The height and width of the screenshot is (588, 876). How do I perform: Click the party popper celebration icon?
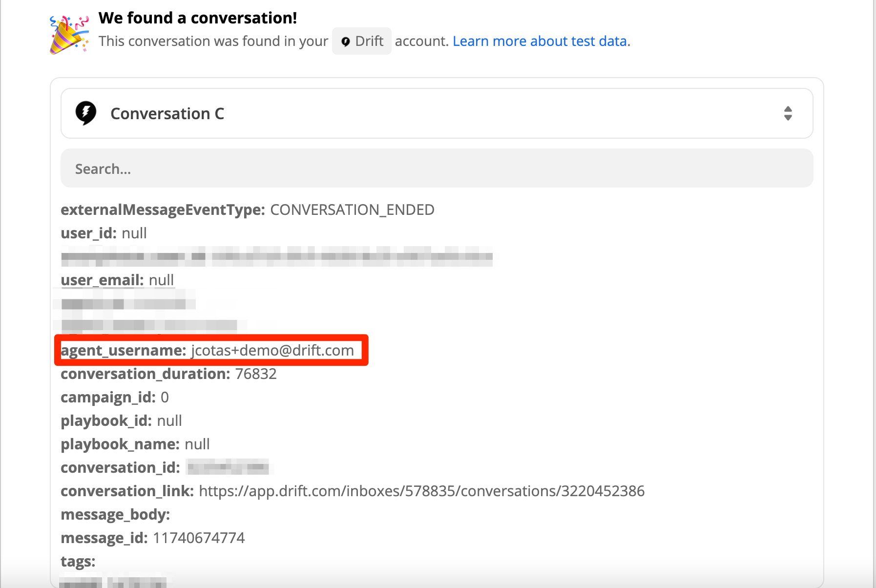pyautogui.click(x=69, y=34)
